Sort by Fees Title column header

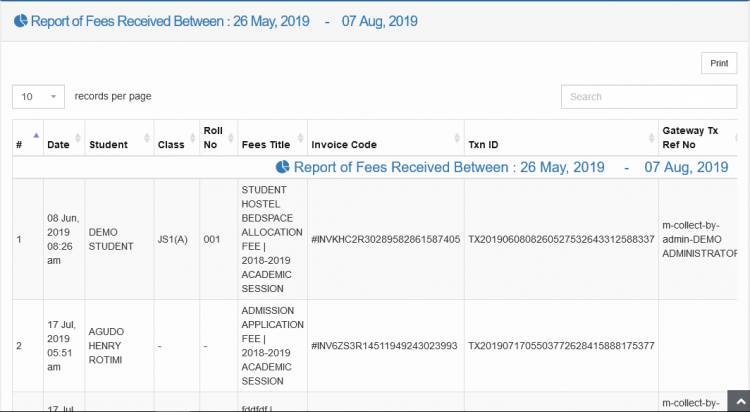pyautogui.click(x=266, y=144)
